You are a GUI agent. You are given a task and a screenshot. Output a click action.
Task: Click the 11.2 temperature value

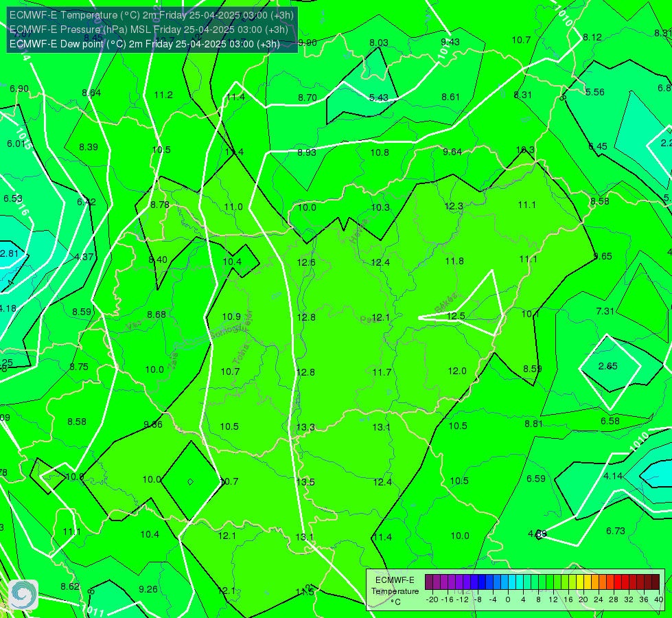[163, 95]
